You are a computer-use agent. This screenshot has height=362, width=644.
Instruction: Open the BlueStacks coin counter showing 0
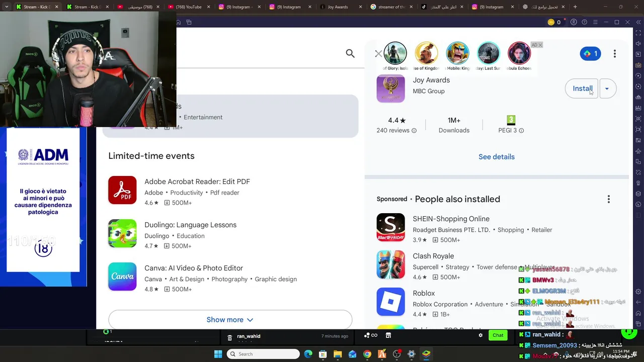(554, 22)
